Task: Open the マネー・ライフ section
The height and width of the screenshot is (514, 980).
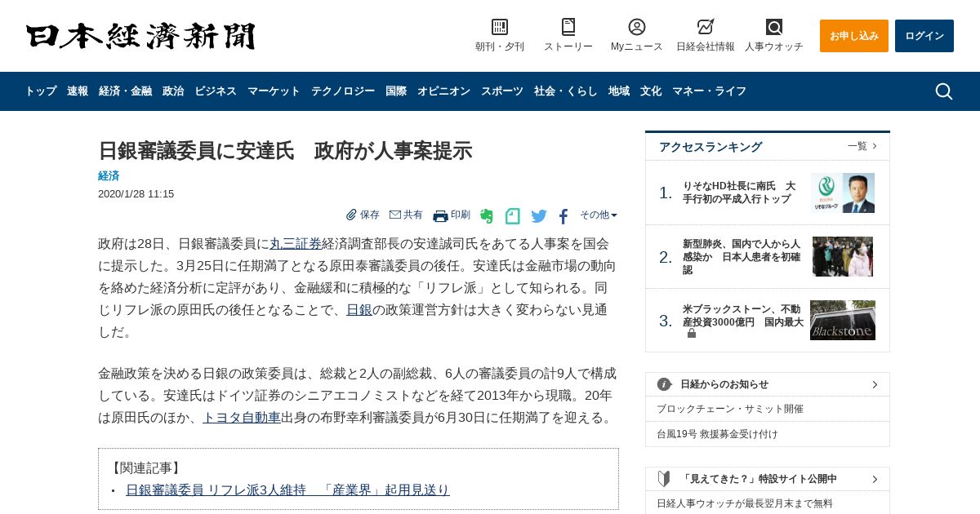Action: [710, 91]
